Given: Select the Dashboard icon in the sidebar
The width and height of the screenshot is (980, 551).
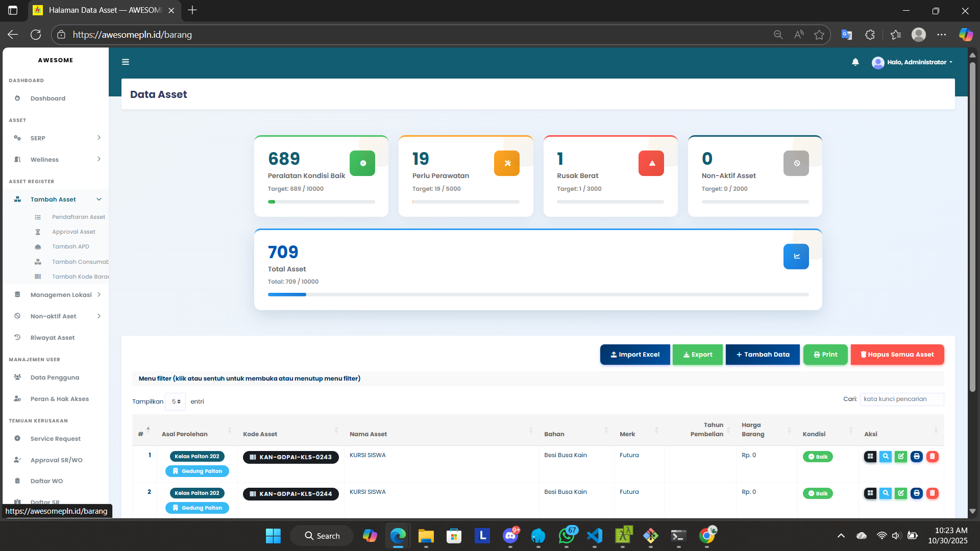Looking at the screenshot, I should point(17,98).
